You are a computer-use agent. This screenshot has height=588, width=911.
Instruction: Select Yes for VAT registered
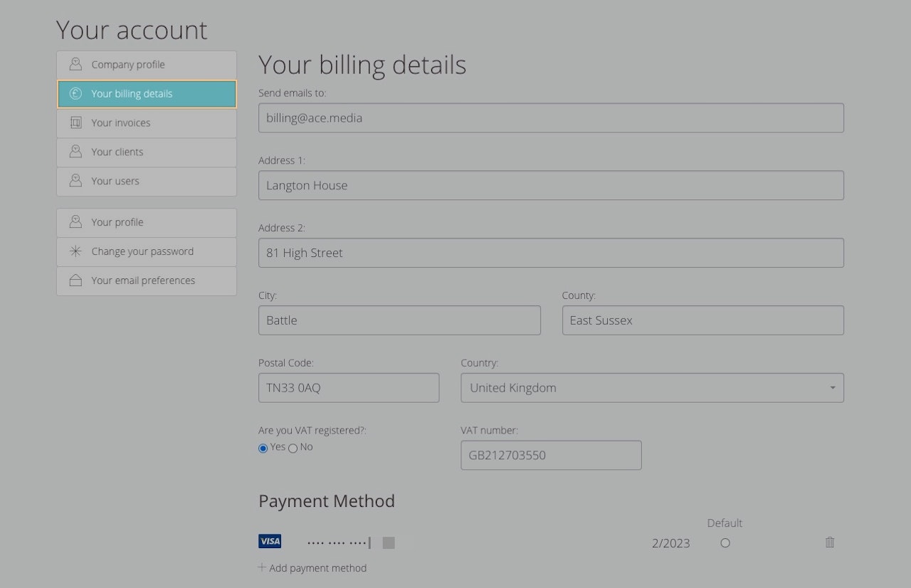pos(263,448)
